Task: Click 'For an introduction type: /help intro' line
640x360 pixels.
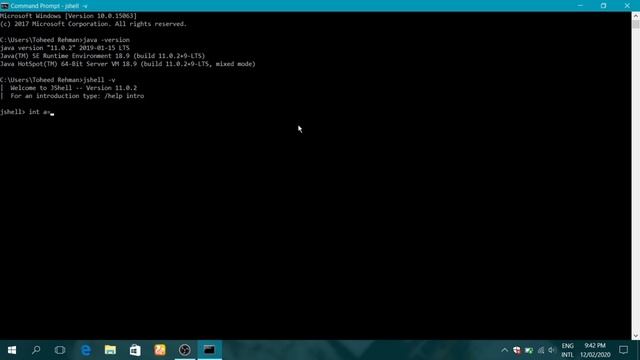Action: tap(77, 96)
